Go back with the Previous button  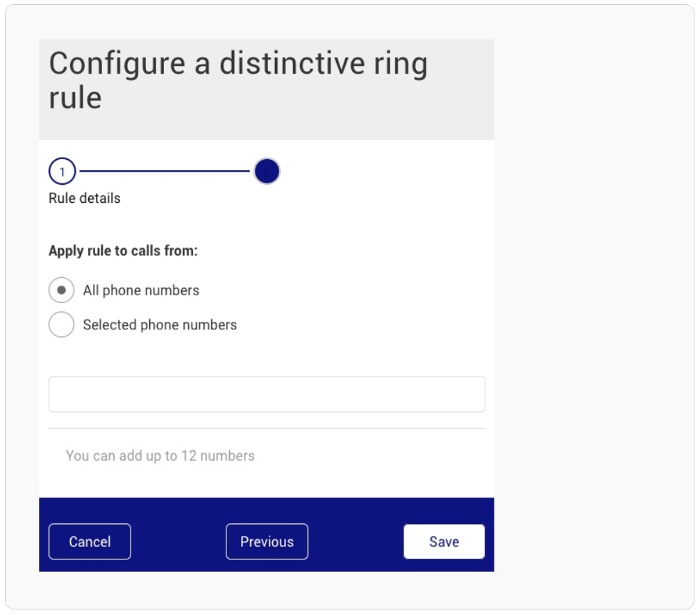pos(267,541)
